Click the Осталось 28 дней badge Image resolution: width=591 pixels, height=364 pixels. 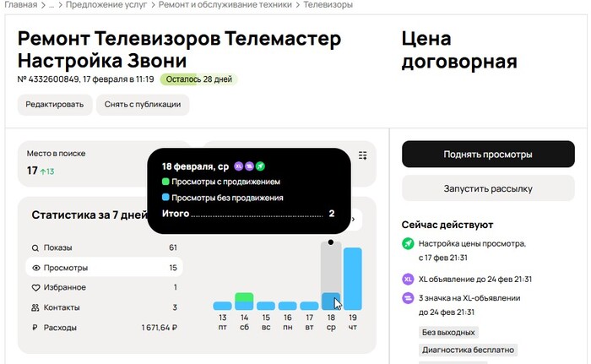point(199,79)
